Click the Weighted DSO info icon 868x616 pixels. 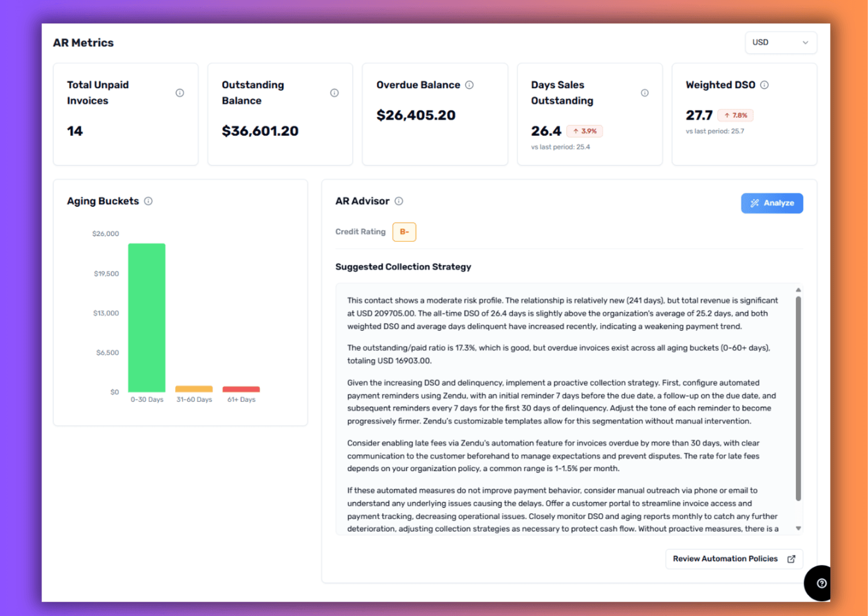coord(764,85)
